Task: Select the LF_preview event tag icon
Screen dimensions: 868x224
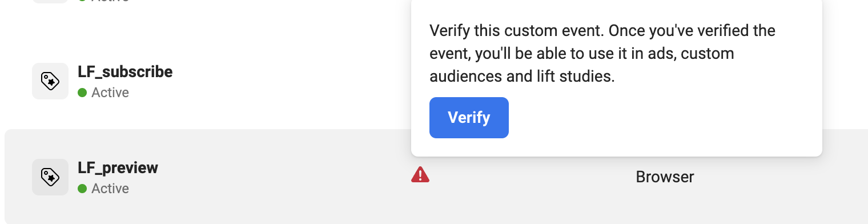Action: point(50,177)
